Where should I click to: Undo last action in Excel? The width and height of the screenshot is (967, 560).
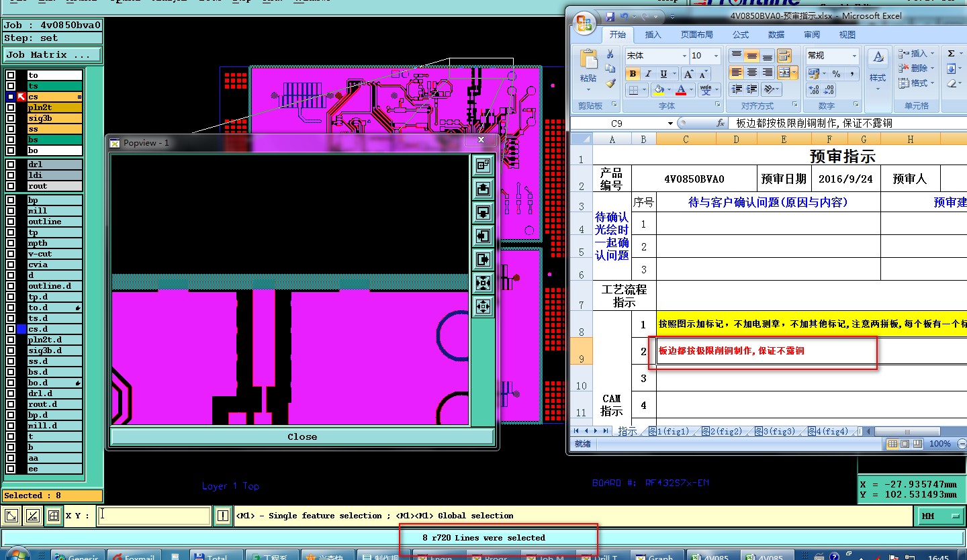(625, 16)
